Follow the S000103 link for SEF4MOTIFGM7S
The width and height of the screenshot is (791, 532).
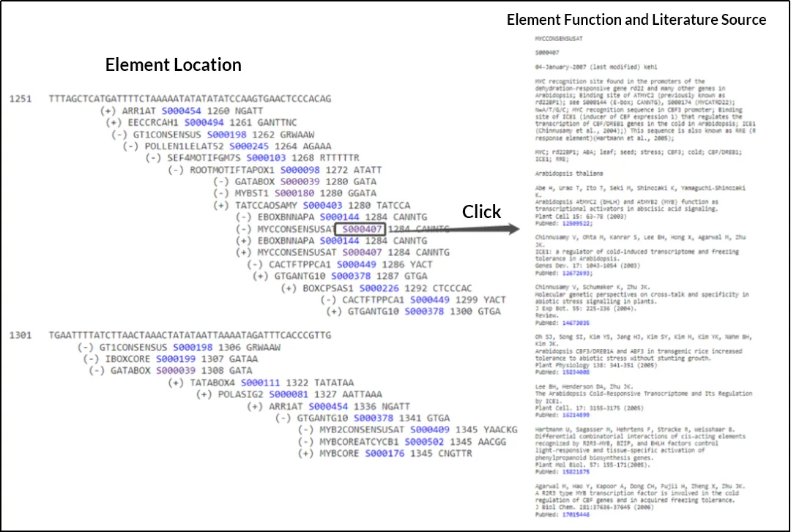(266, 158)
